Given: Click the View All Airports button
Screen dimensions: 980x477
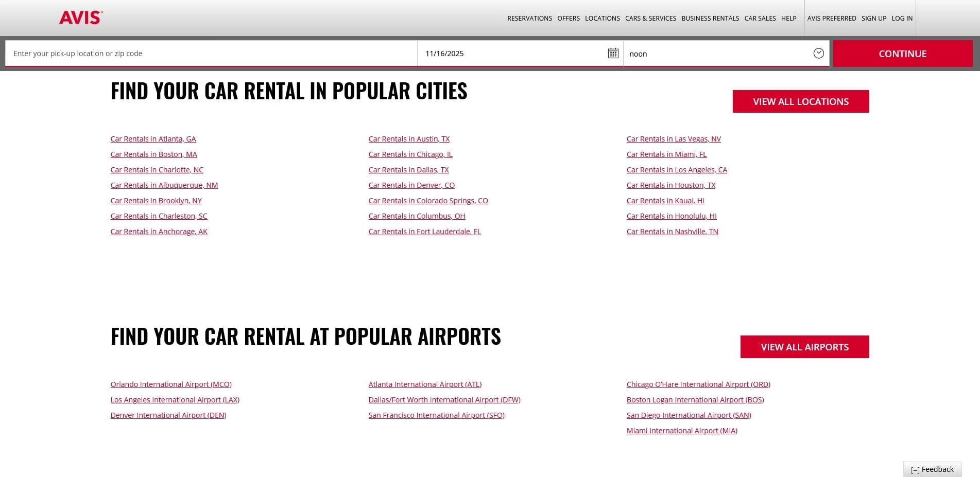Looking at the screenshot, I should tap(804, 347).
